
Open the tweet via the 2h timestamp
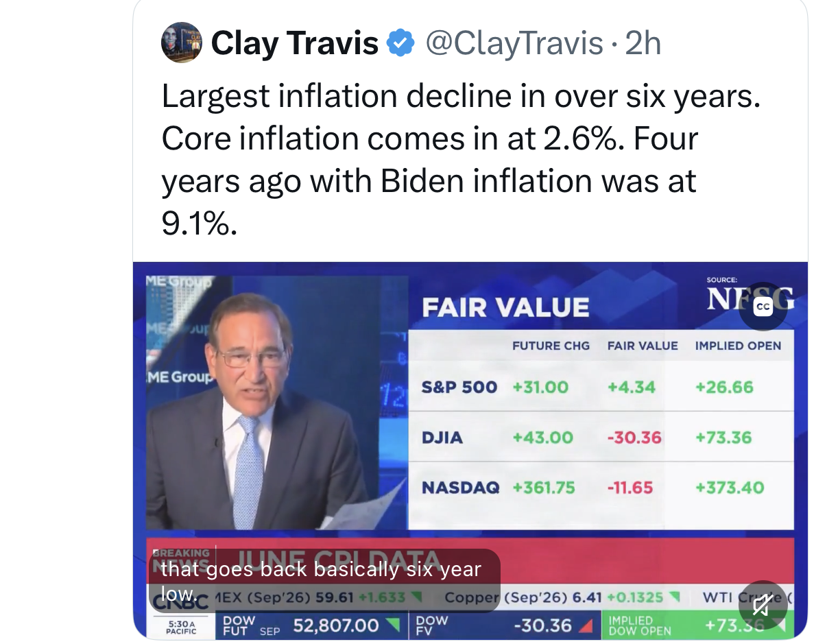(644, 44)
